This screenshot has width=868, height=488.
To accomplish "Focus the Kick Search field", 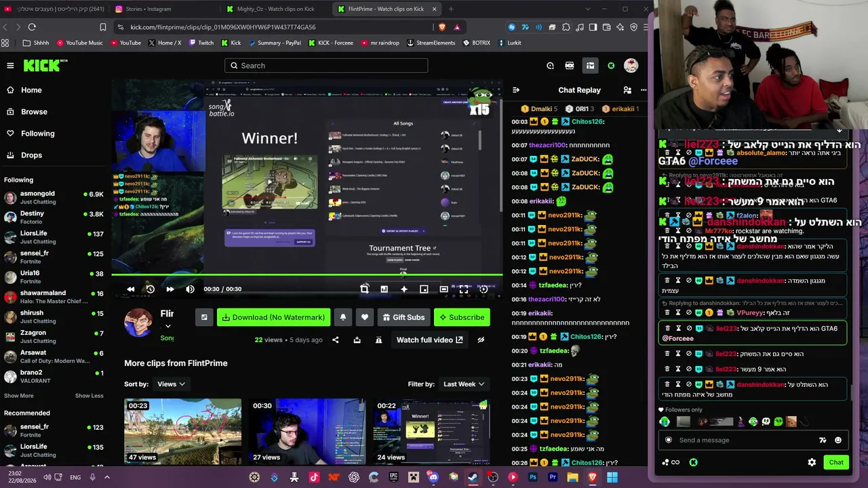I will pos(326,66).
